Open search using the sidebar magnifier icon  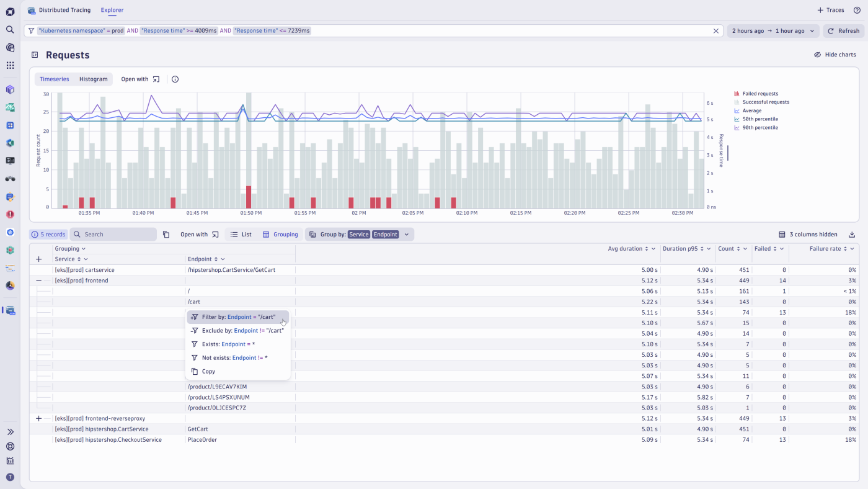pos(9,29)
